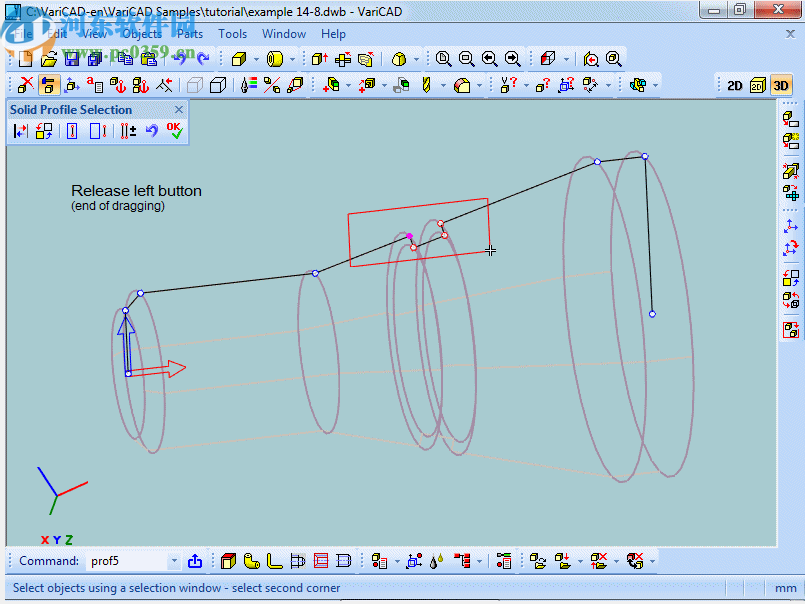Click the red cube icon in bottom toolbar
805x604 pixels.
tap(228, 561)
